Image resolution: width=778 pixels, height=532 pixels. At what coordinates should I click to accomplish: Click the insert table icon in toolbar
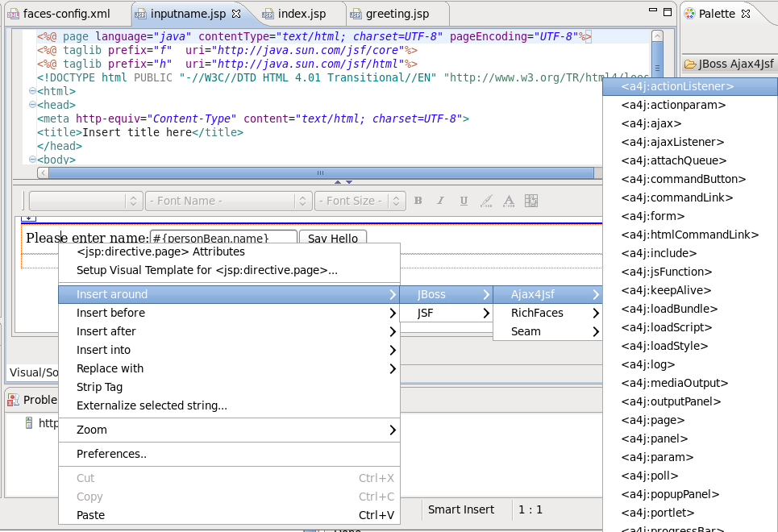coord(530,201)
